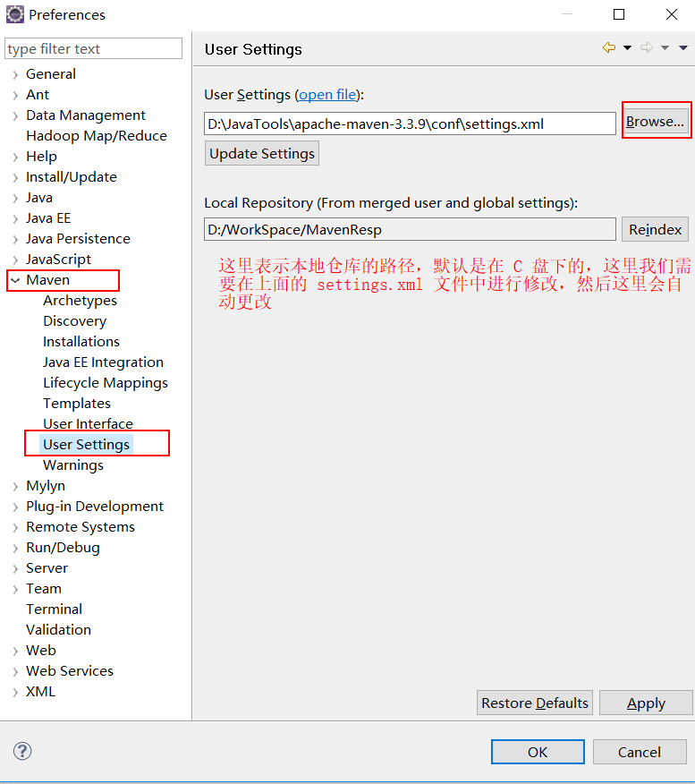Click the User Settings path field
This screenshot has height=784, width=695.
click(410, 124)
